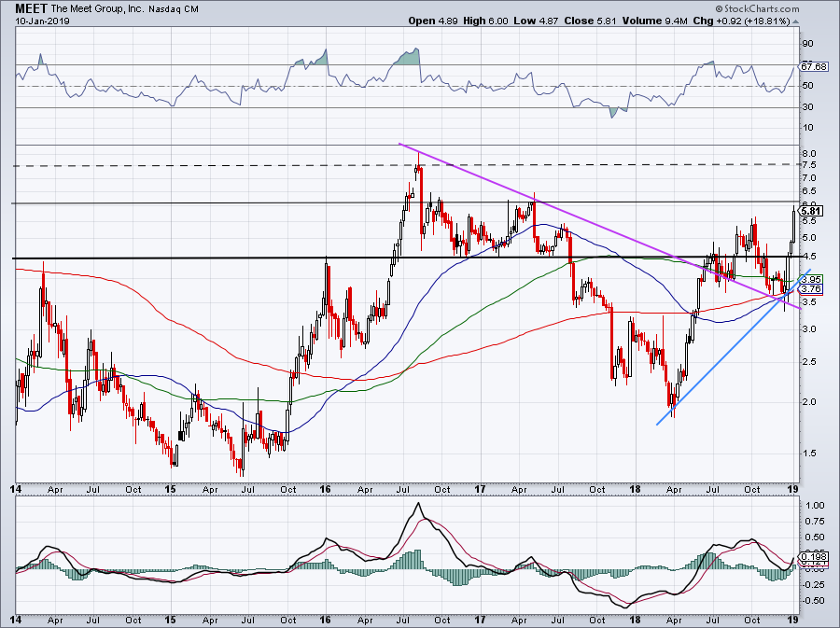Click the RSI axis label 90

coord(808,43)
